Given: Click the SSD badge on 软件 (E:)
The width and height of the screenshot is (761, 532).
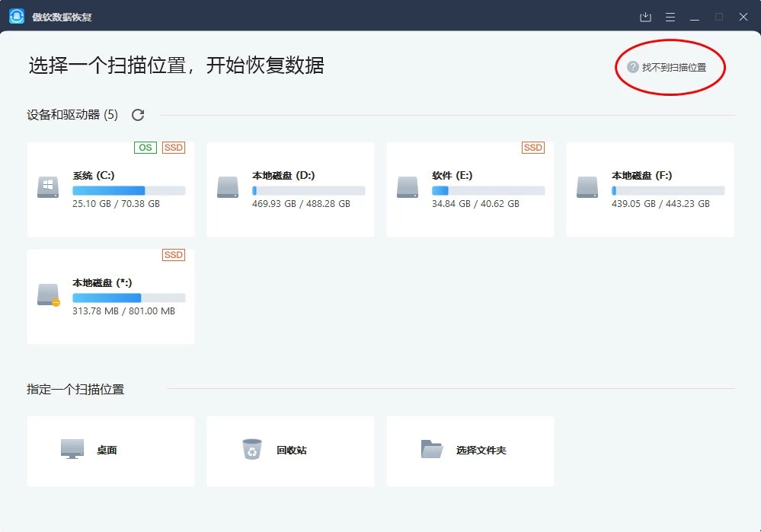Looking at the screenshot, I should click(x=533, y=148).
